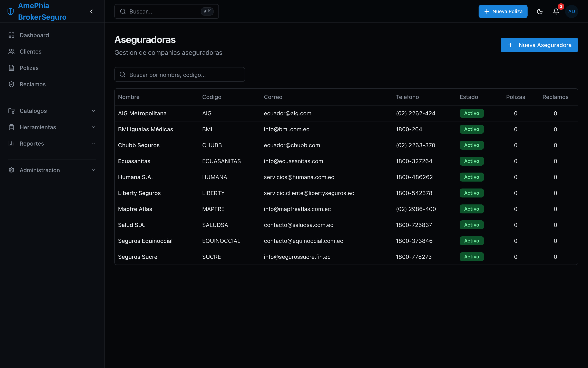Click the Dashboard grid icon in sidebar
The height and width of the screenshot is (368, 588).
pyautogui.click(x=11, y=35)
